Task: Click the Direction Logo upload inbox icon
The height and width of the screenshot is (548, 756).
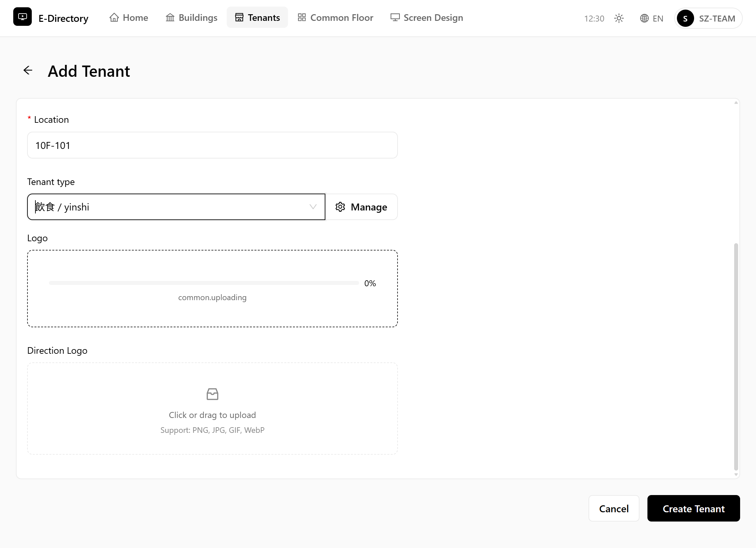Action: [212, 394]
